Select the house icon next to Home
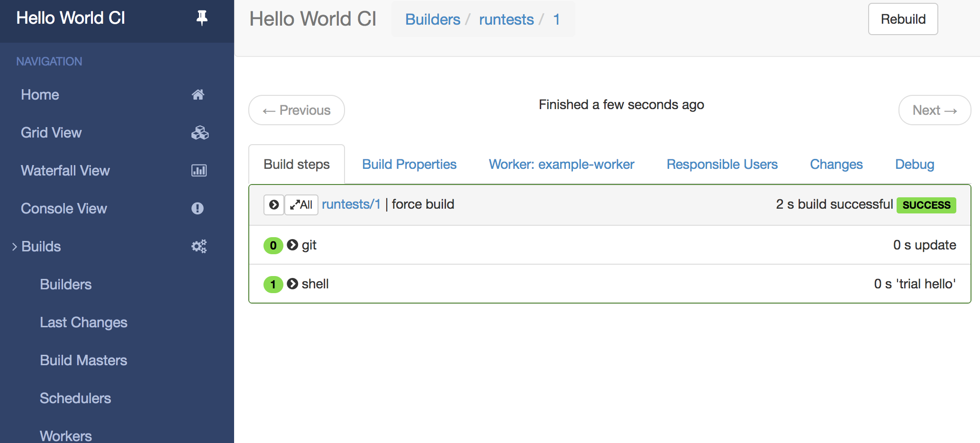980x443 pixels. 199,94
